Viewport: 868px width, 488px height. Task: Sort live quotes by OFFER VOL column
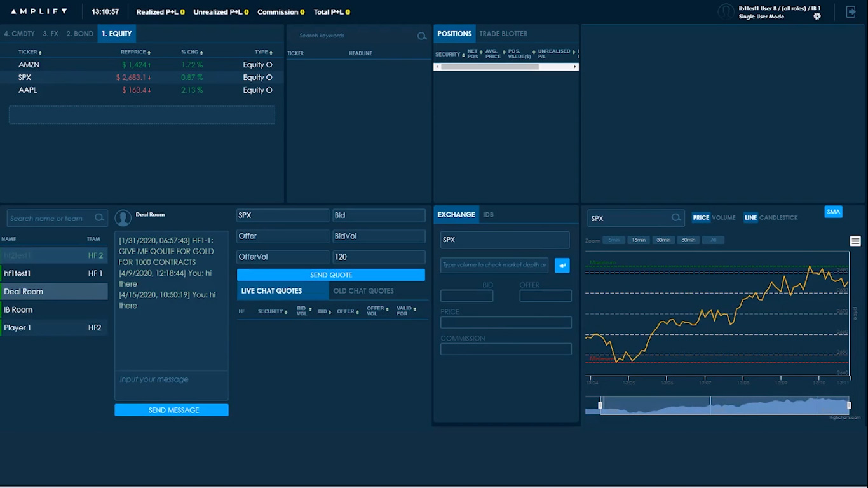377,311
